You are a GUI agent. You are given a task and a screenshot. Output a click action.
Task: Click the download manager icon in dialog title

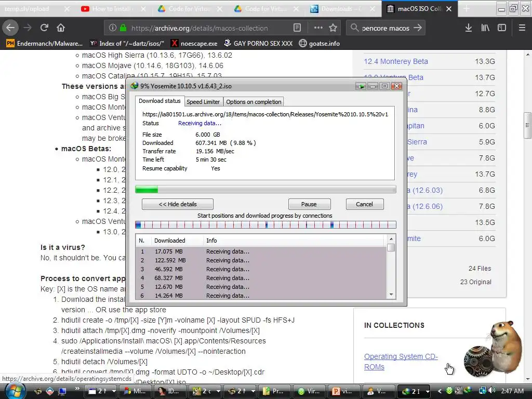(x=135, y=86)
